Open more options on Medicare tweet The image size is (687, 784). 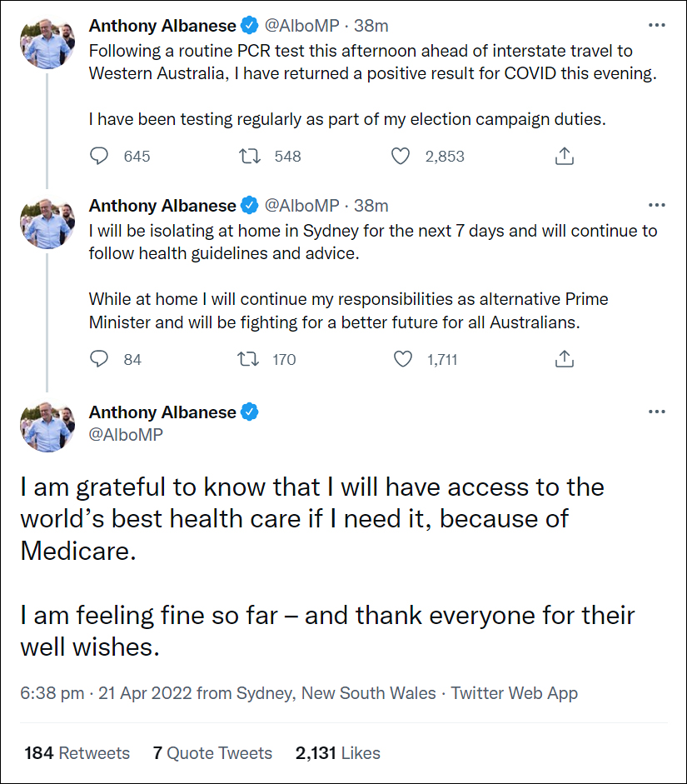point(656,412)
